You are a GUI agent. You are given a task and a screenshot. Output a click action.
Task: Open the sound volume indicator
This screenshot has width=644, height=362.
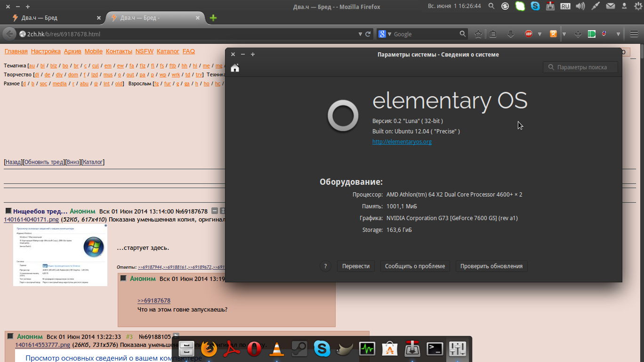tap(580, 6)
